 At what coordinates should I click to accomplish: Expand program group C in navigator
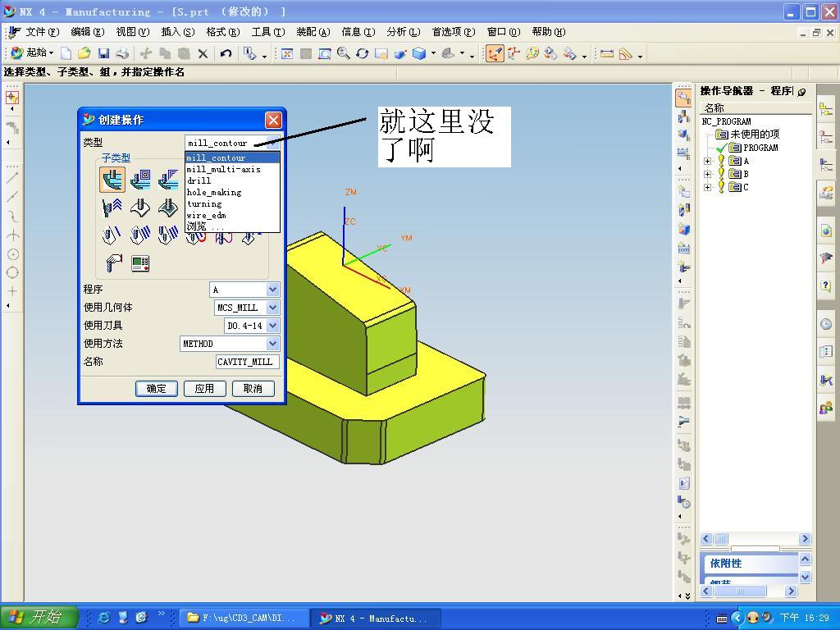[708, 188]
